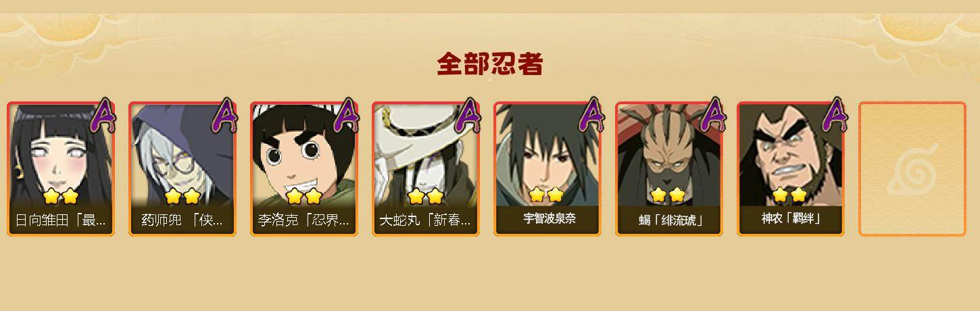Click the A rank badge on 大蛇丸
The image size is (980, 311).
click(468, 116)
